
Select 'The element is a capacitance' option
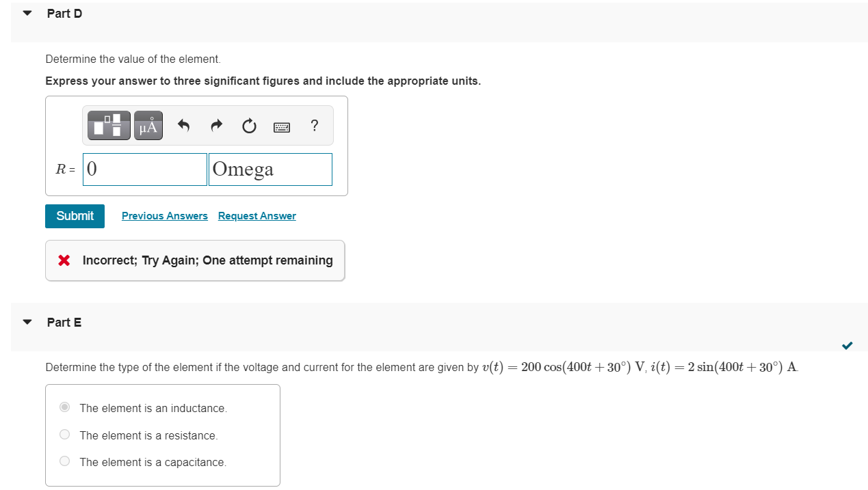pos(64,461)
